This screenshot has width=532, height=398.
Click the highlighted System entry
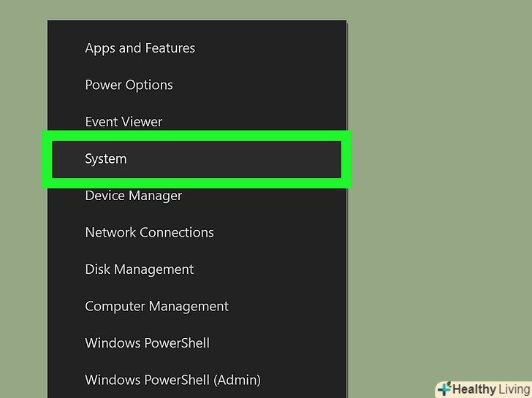click(x=106, y=159)
